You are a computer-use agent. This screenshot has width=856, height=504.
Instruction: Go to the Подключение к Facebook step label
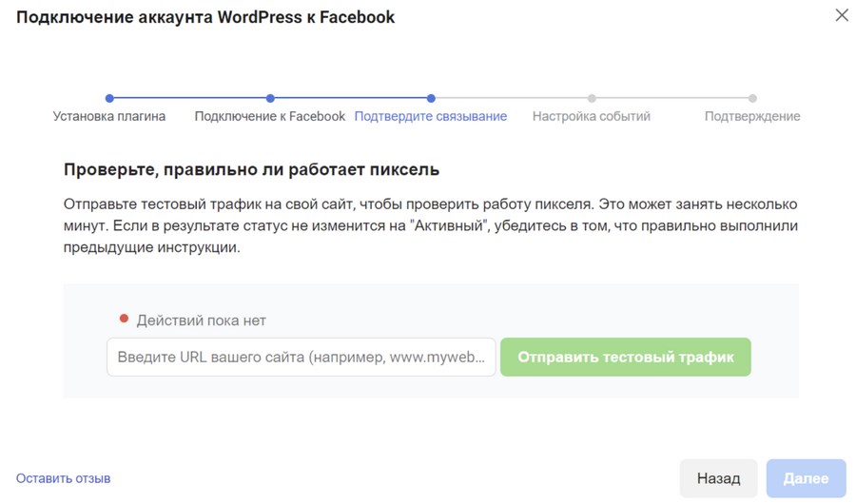pos(270,116)
